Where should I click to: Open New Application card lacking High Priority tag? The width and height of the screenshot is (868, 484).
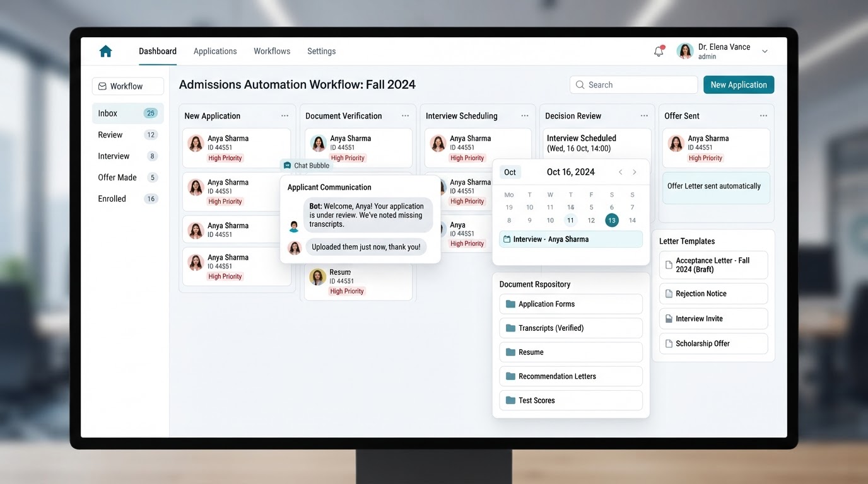click(x=237, y=229)
